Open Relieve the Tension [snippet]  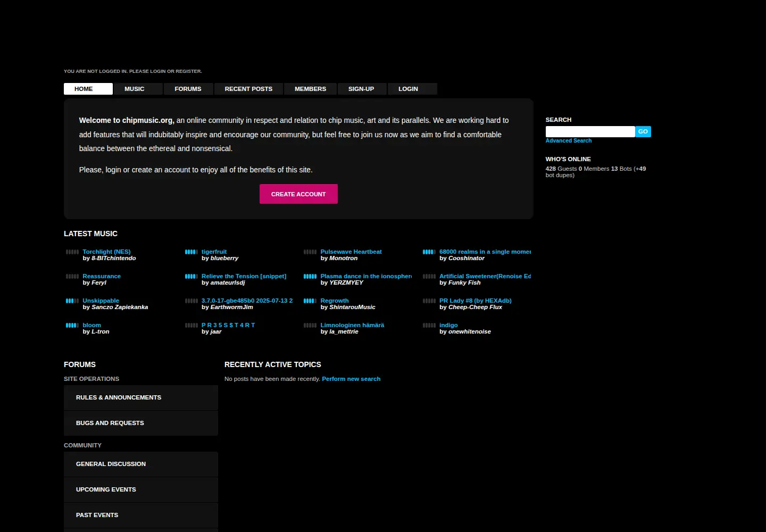[244, 277]
